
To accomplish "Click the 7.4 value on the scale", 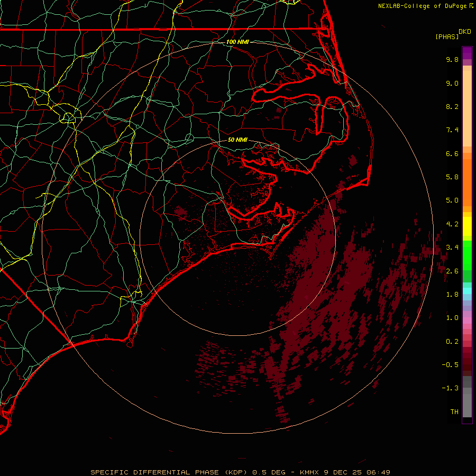I will (452, 130).
